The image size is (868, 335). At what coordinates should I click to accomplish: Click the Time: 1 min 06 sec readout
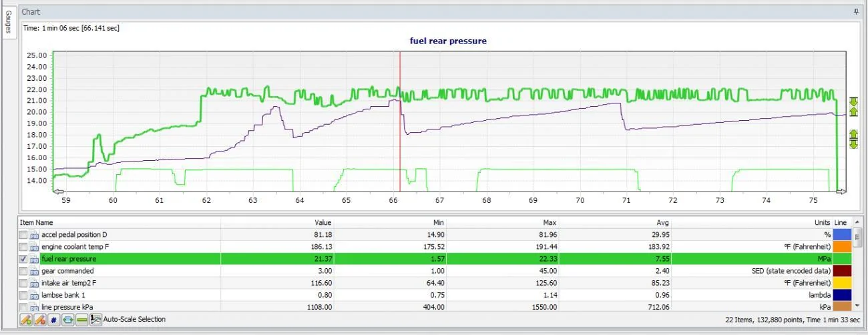click(71, 28)
